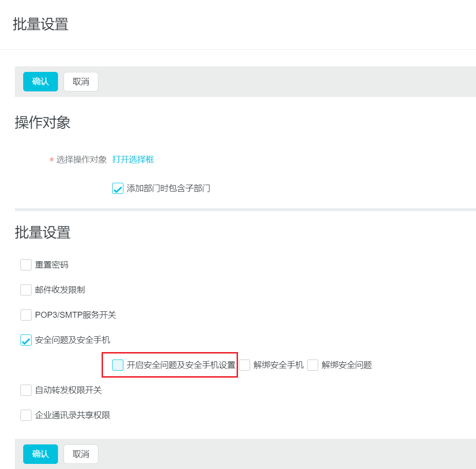Open the 打开选择框 link
This screenshot has height=469, width=476.
[x=133, y=160]
